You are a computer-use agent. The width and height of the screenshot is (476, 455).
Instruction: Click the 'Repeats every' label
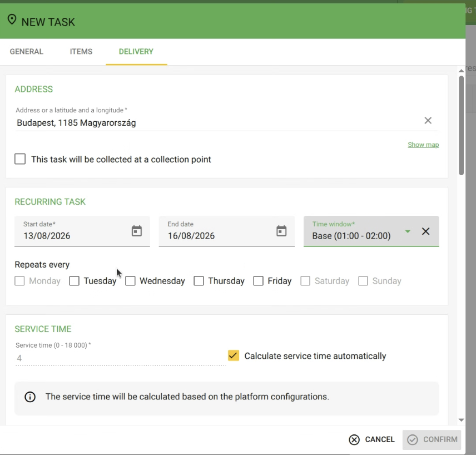(x=42, y=265)
